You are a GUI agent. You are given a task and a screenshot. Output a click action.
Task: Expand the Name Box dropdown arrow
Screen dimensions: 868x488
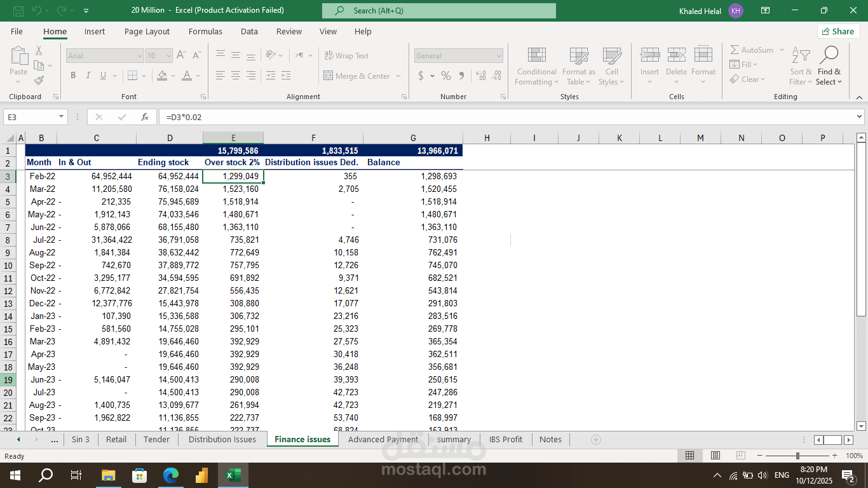[62, 117]
